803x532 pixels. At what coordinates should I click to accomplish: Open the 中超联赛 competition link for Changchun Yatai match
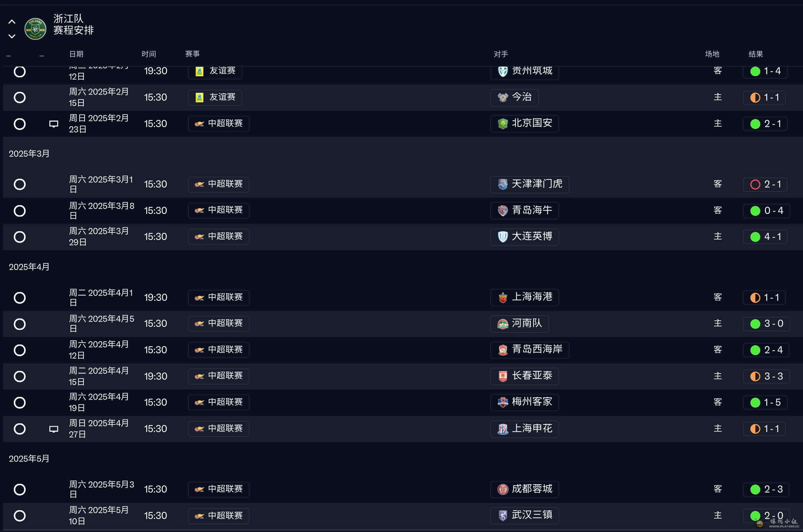coord(219,376)
